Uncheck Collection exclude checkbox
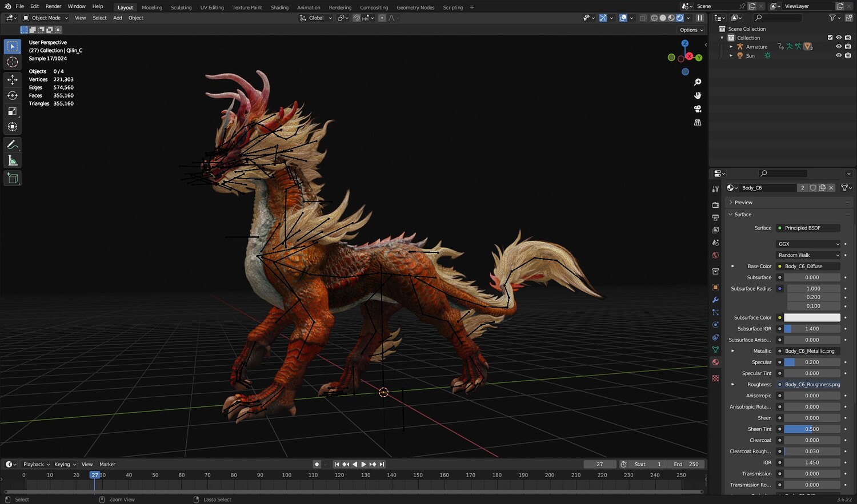 pos(830,38)
